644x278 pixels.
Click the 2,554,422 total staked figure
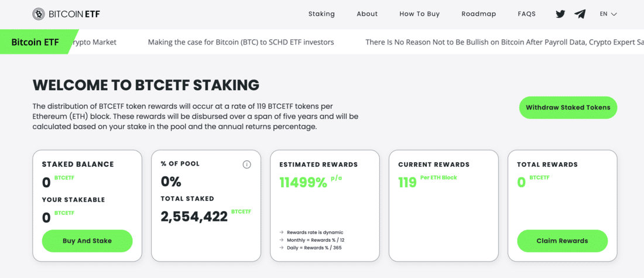194,217
